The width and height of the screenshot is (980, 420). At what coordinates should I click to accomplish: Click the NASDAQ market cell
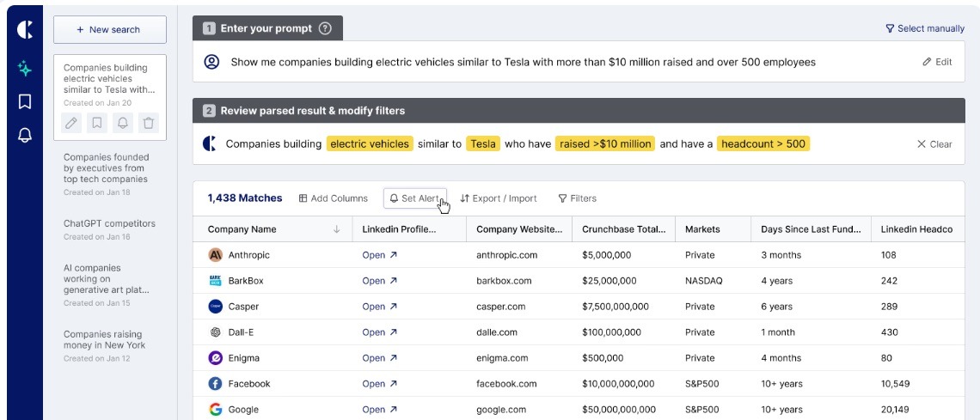(704, 281)
